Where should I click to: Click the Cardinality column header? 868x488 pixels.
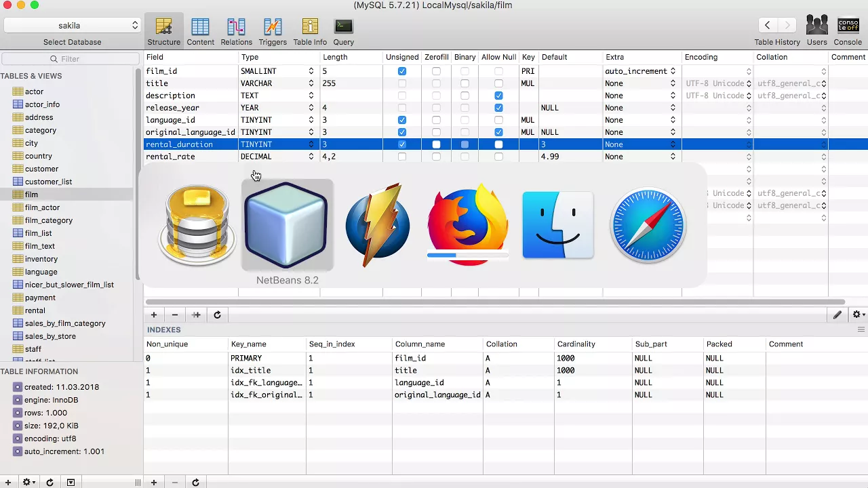pos(593,344)
